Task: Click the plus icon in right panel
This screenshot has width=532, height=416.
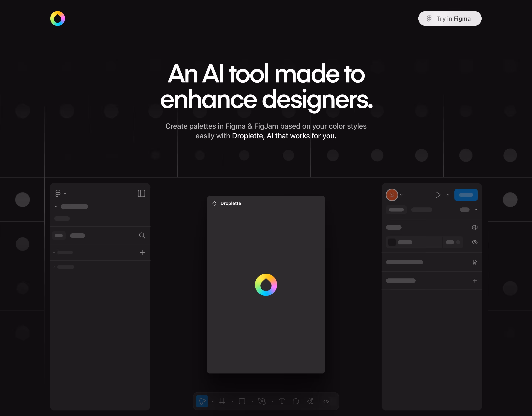Action: [x=475, y=281]
